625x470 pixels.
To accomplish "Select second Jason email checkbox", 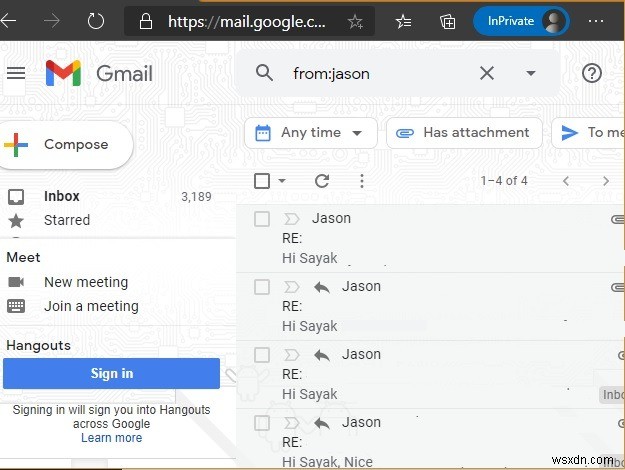I will coord(262,287).
